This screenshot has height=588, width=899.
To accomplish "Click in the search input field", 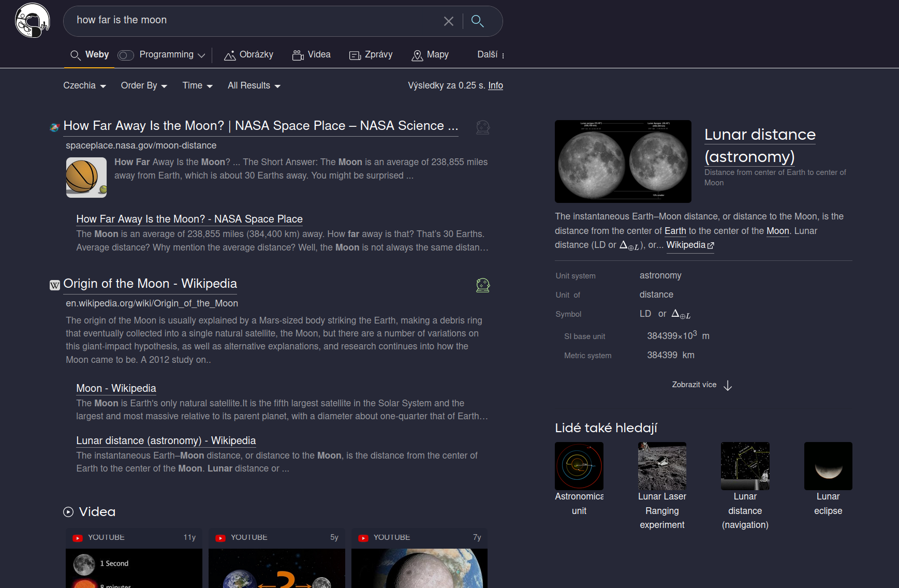I will tap(254, 21).
